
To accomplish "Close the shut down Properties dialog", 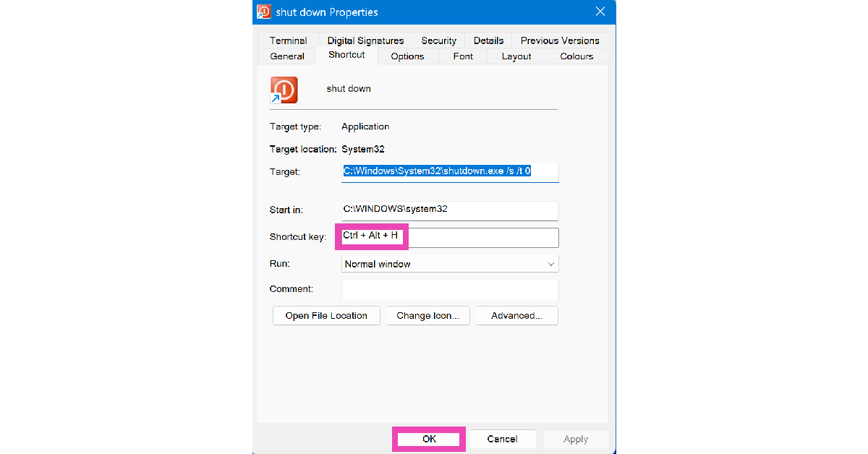I will 600,12.
